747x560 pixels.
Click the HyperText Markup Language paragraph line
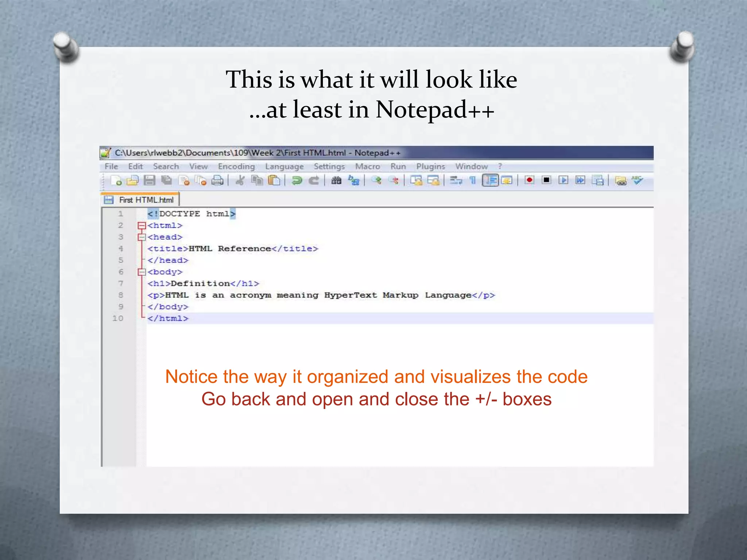point(321,295)
